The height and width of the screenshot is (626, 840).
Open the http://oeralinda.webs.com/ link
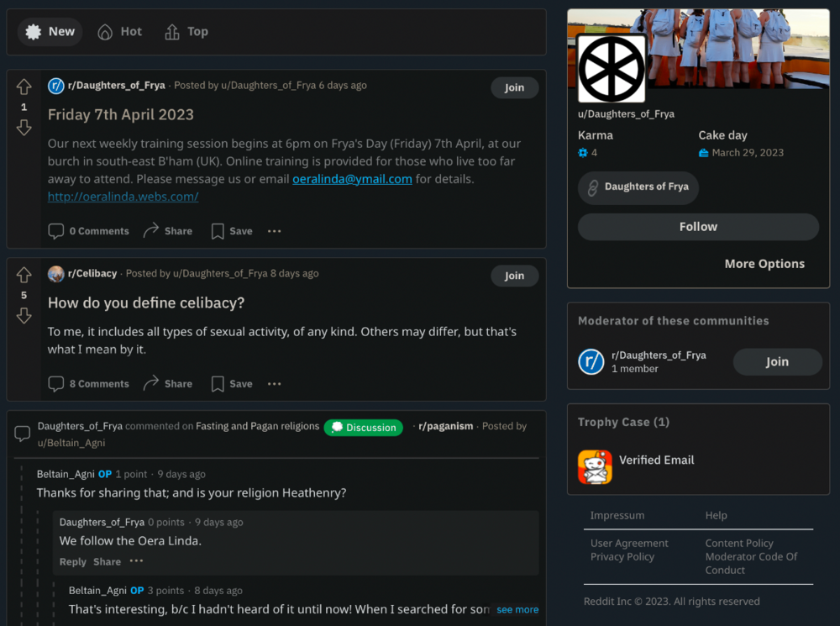coord(123,197)
